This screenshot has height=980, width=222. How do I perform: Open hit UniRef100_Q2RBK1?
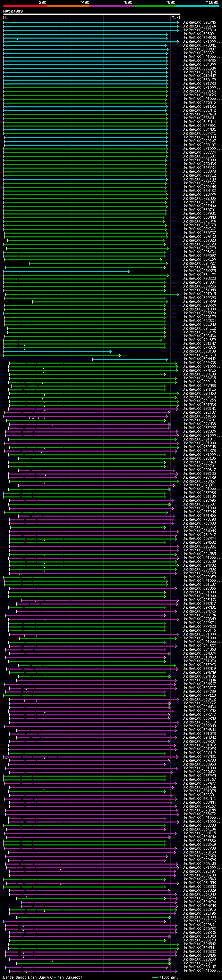(199, 925)
